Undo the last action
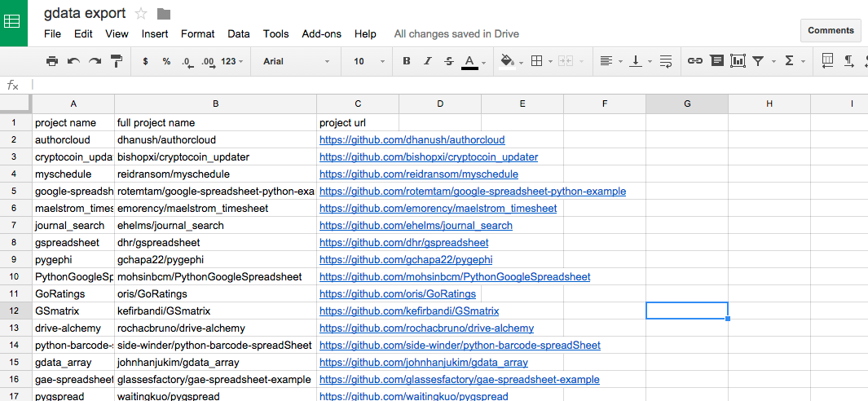 click(x=73, y=61)
